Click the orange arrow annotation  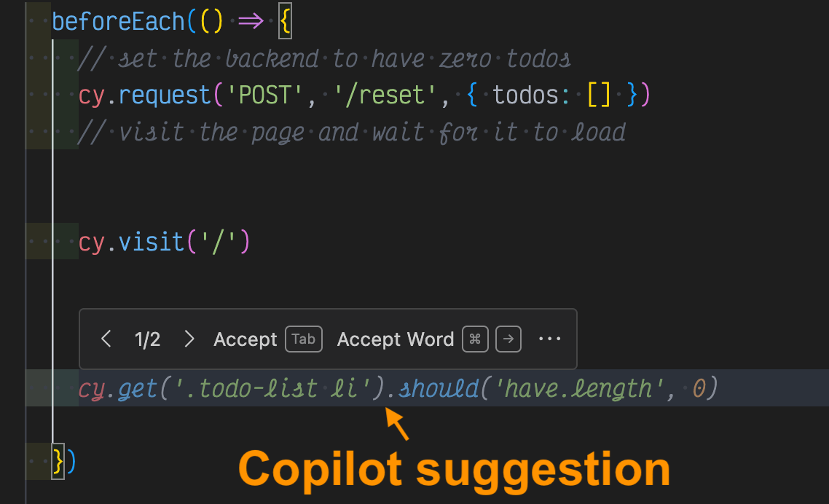click(x=396, y=424)
